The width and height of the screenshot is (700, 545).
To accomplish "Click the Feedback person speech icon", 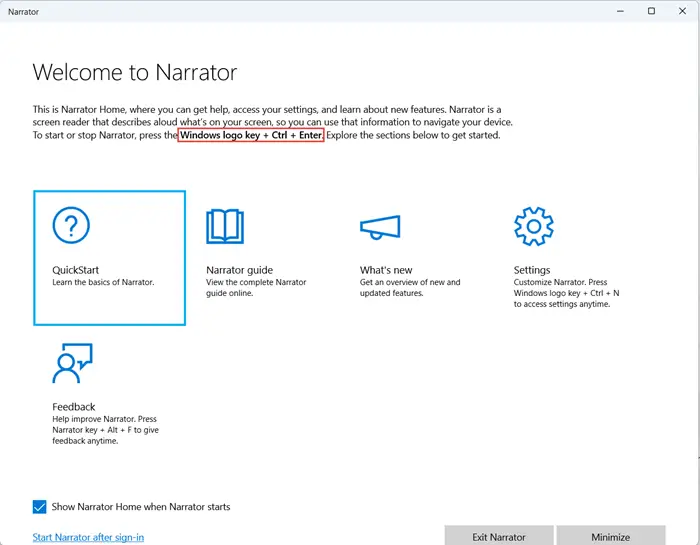I will (x=72, y=363).
